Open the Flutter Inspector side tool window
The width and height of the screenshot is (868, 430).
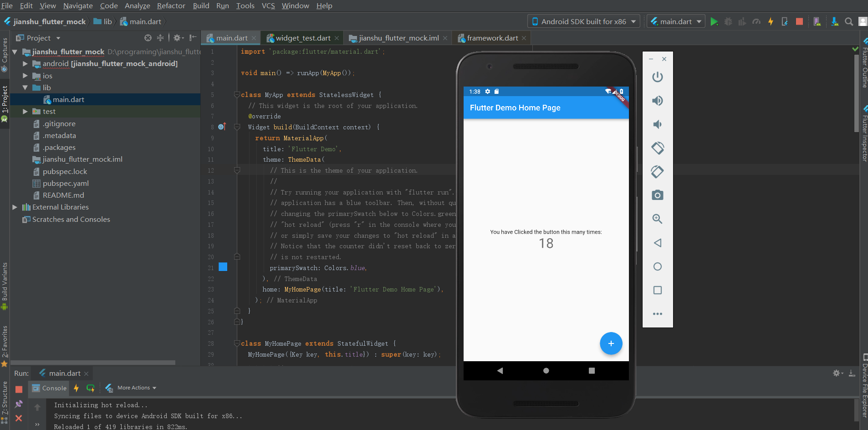pos(864,133)
